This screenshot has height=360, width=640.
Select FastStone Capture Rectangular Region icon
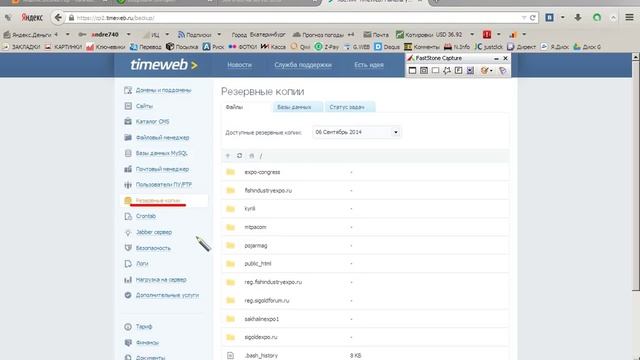pos(436,71)
